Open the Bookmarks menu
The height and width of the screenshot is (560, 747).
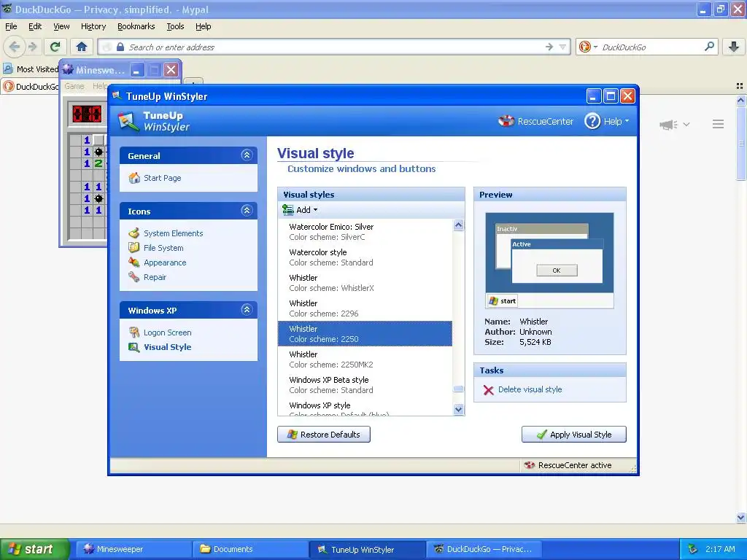pos(136,26)
